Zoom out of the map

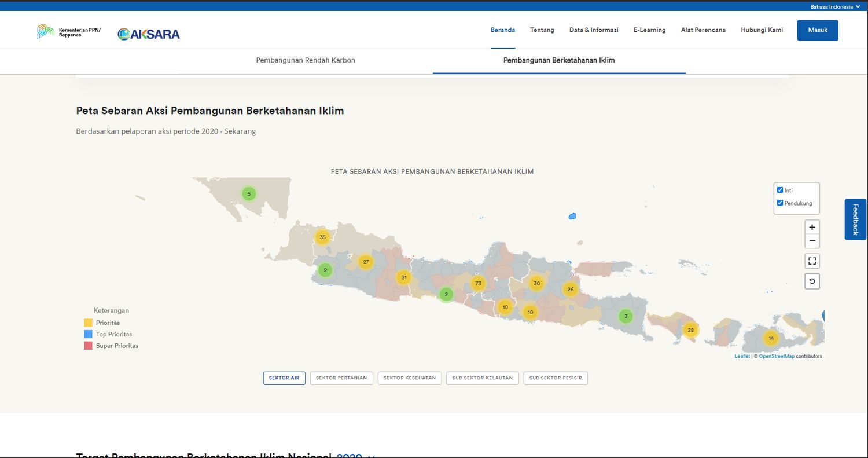tap(812, 241)
